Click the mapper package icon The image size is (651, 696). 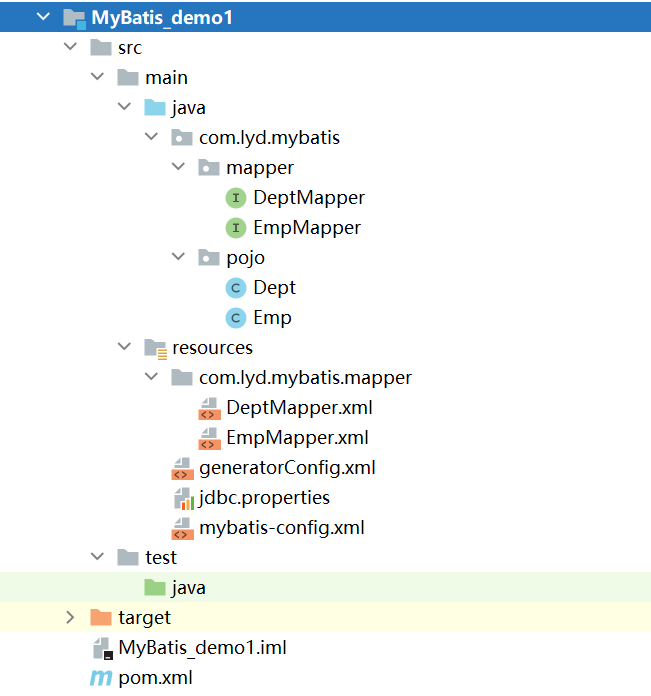209,168
